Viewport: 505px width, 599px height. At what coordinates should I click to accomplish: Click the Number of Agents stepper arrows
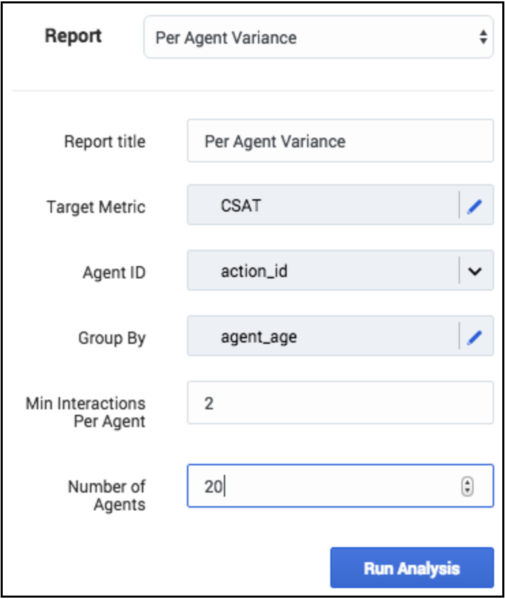tap(468, 486)
